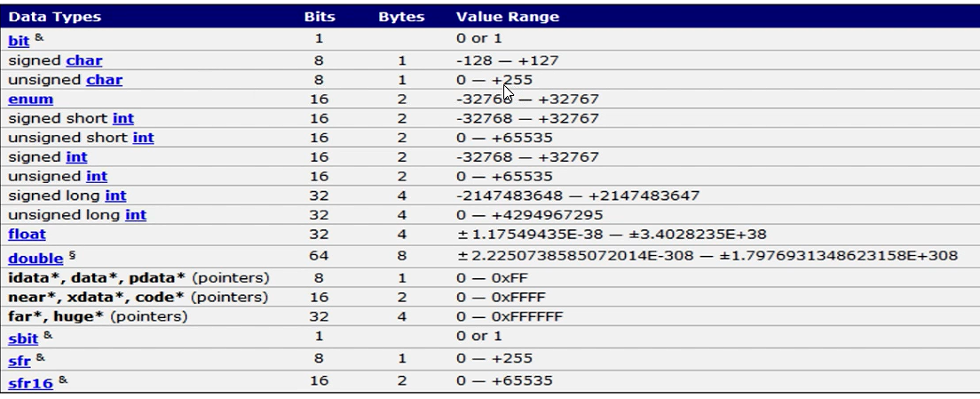
Task: Click int link in signed short int row
Action: [x=123, y=119]
